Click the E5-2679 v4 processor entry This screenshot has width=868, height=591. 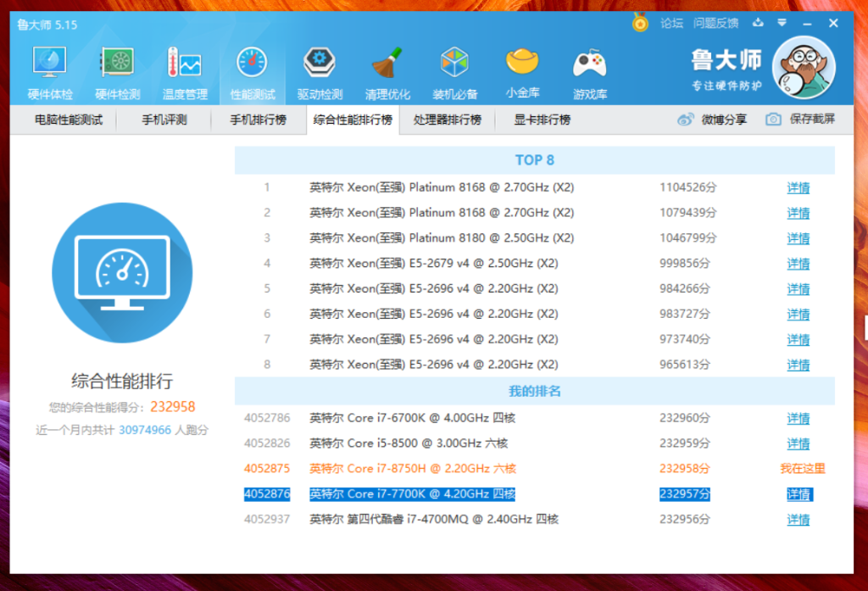(433, 264)
